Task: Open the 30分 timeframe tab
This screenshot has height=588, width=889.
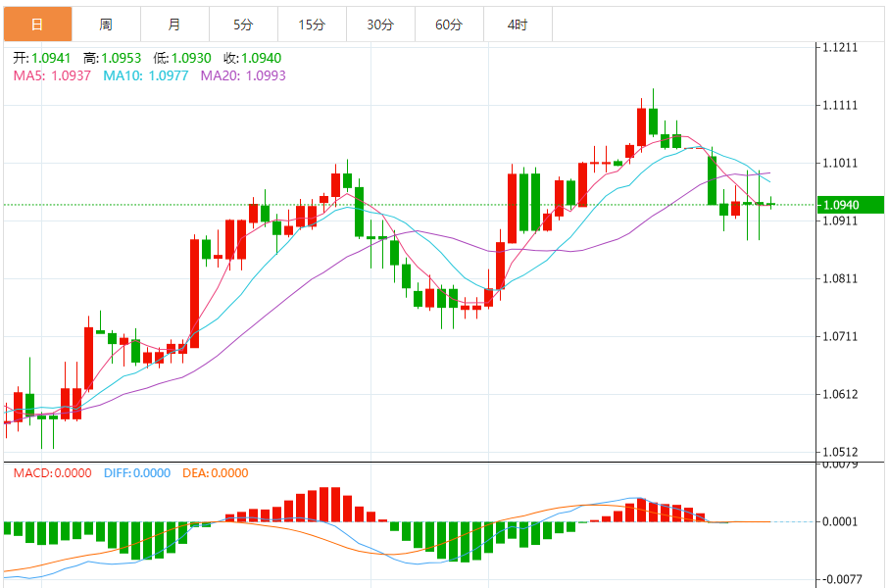Action: point(380,24)
